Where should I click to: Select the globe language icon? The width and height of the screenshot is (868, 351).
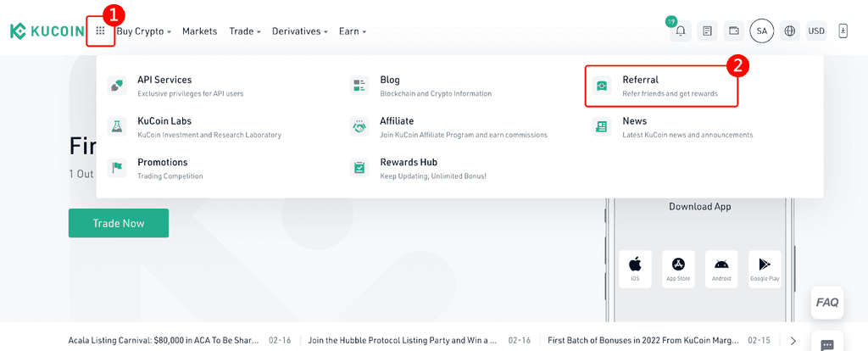coord(790,31)
